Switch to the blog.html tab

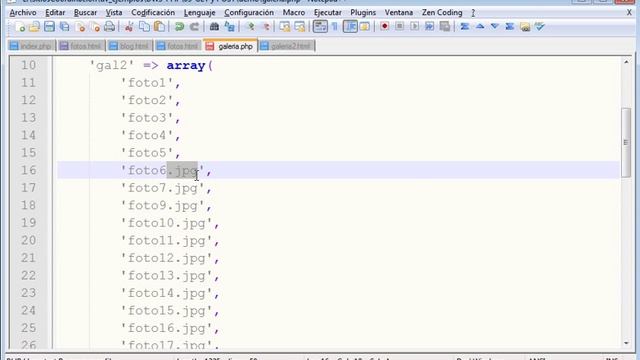coord(129,46)
